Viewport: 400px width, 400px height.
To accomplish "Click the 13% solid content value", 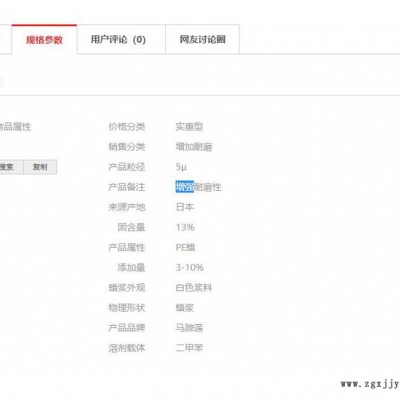I will (x=185, y=227).
